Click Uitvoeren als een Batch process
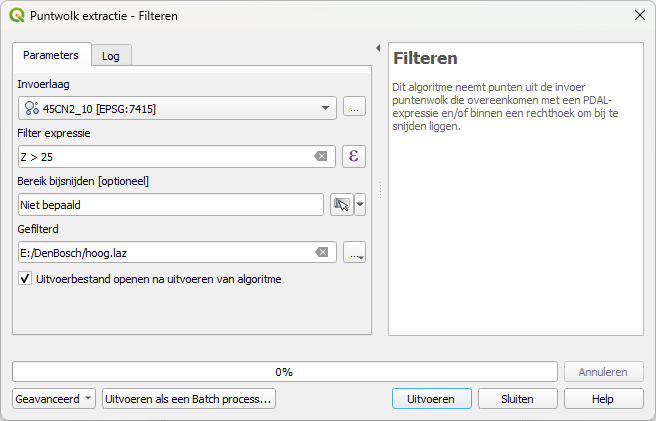Image resolution: width=656 pixels, height=421 pixels. [x=188, y=399]
